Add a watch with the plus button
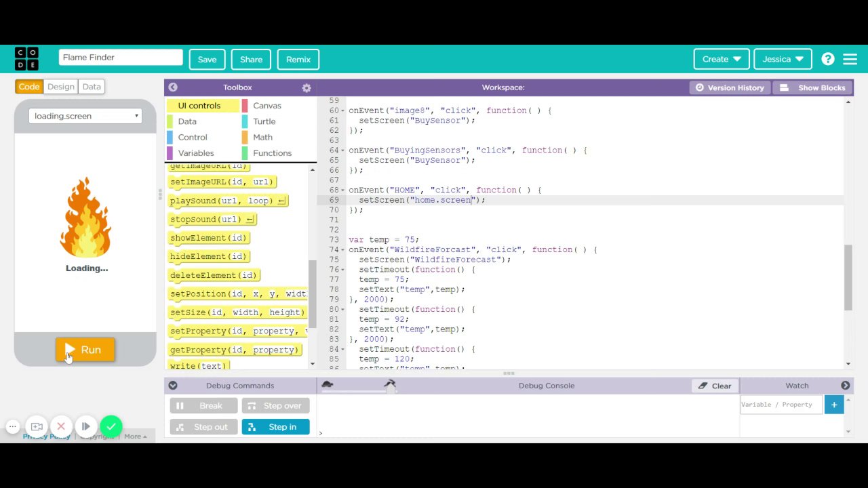Image resolution: width=868 pixels, height=488 pixels. click(834, 405)
